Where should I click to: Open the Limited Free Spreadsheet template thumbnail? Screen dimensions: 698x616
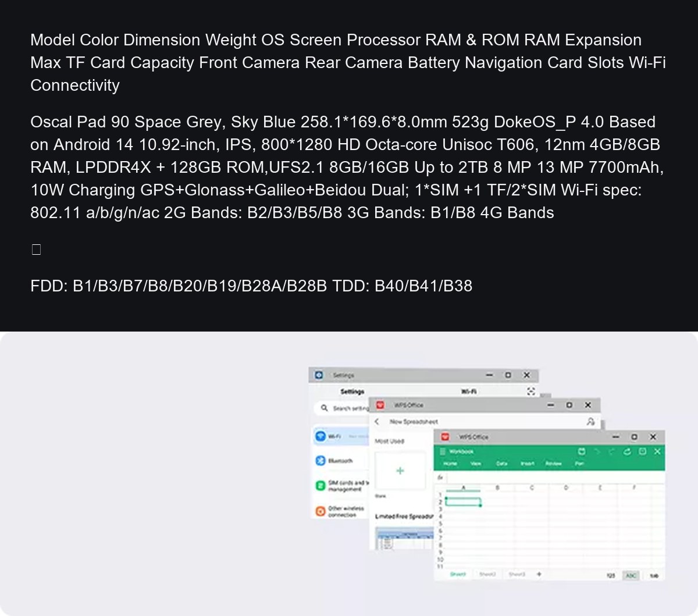click(404, 537)
